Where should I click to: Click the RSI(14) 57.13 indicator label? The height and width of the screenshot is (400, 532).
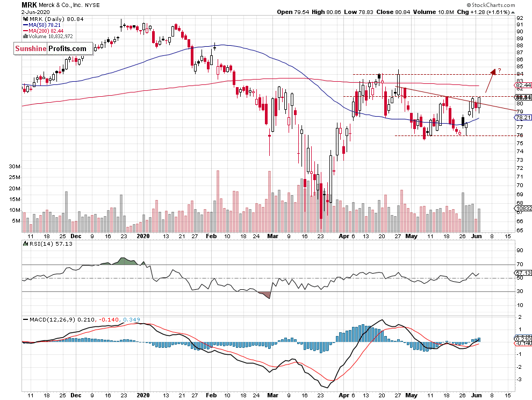click(51, 244)
